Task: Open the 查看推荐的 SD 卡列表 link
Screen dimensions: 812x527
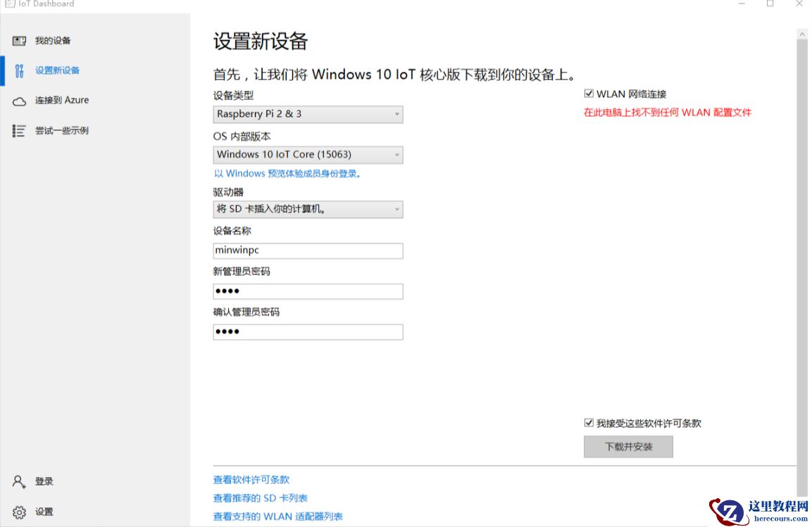Action: (260, 498)
